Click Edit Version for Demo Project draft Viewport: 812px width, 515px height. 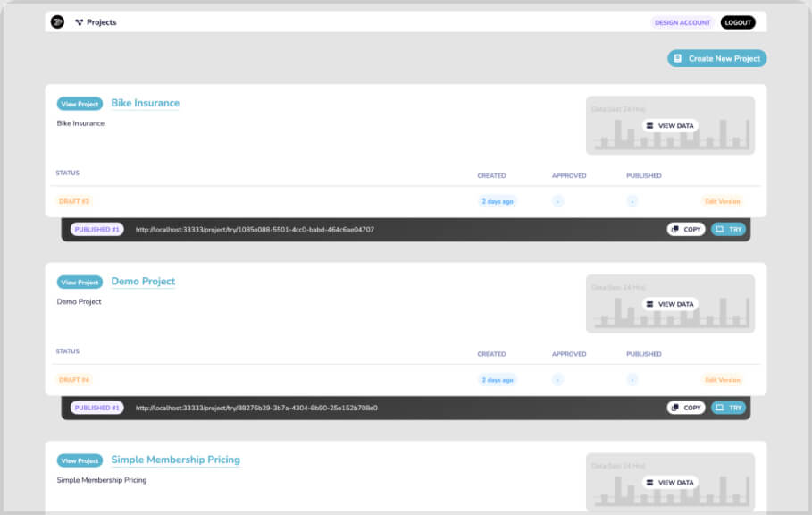[x=723, y=380]
